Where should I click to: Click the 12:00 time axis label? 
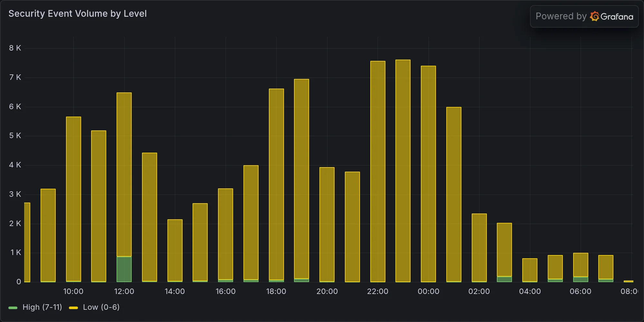coord(124,291)
